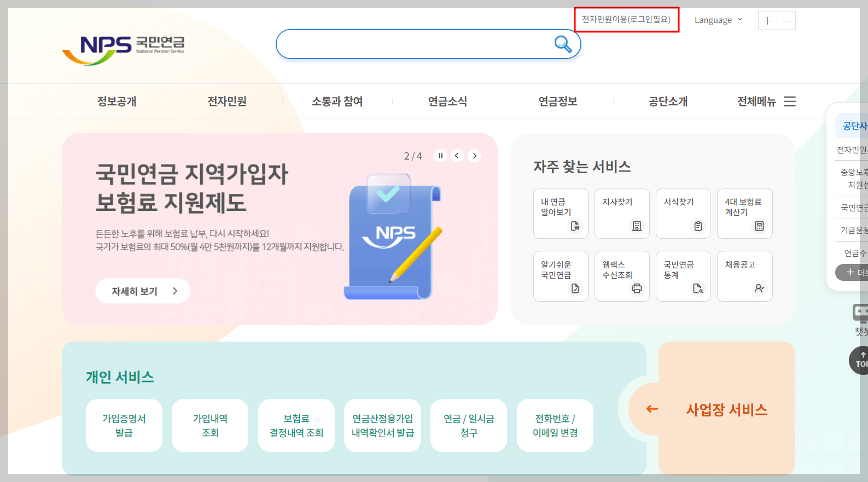Open 지사찾기 building icon tile
Image resolution: width=868 pixels, height=482 pixels.
622,214
